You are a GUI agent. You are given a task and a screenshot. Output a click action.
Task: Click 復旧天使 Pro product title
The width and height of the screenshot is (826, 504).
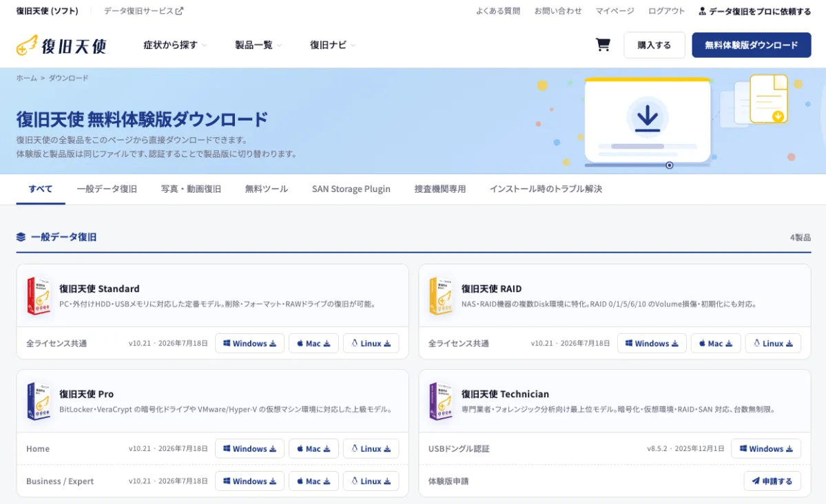pyautogui.click(x=86, y=394)
